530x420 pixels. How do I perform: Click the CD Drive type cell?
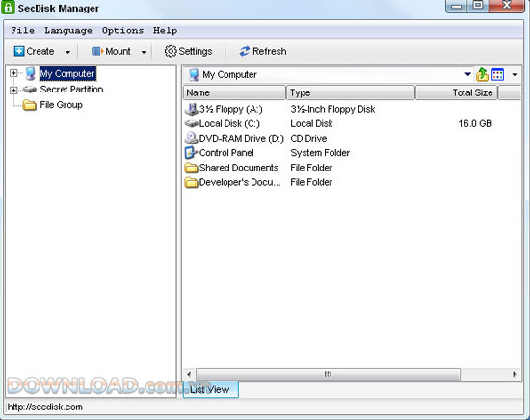click(308, 138)
